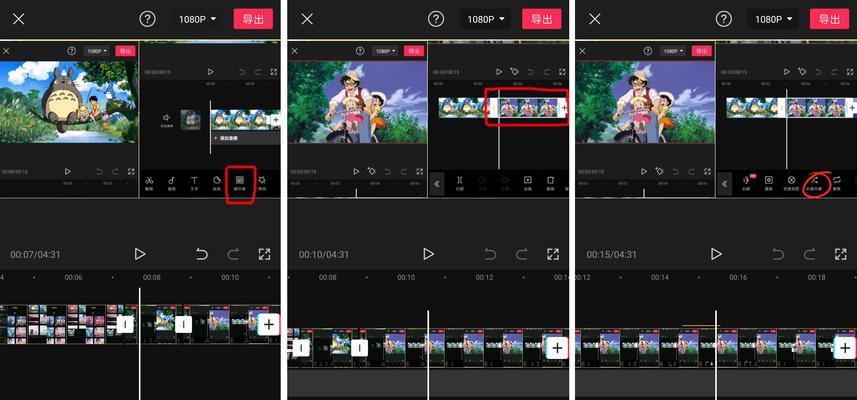Open help in the 00:10/04:31 editor
The width and height of the screenshot is (857, 400).
tap(436, 19)
